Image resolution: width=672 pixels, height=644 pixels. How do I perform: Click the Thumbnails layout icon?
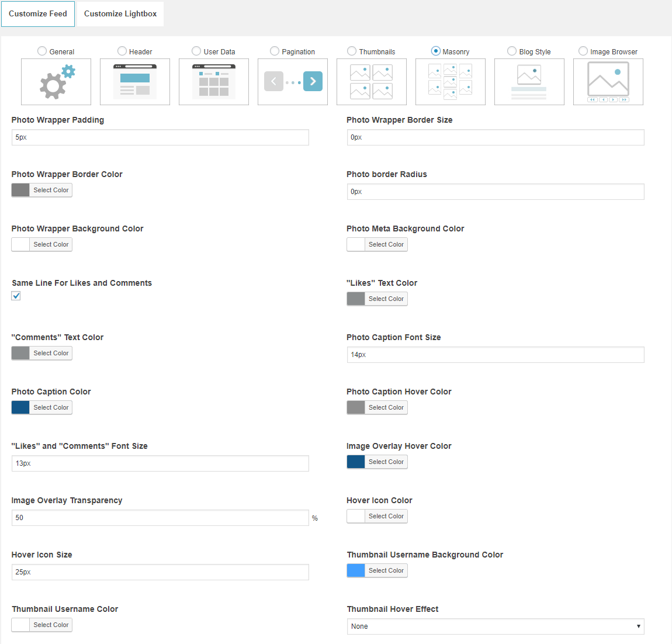click(x=372, y=82)
